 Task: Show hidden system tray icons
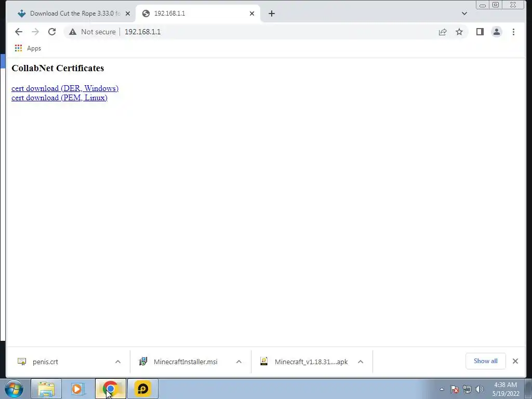tap(442, 389)
